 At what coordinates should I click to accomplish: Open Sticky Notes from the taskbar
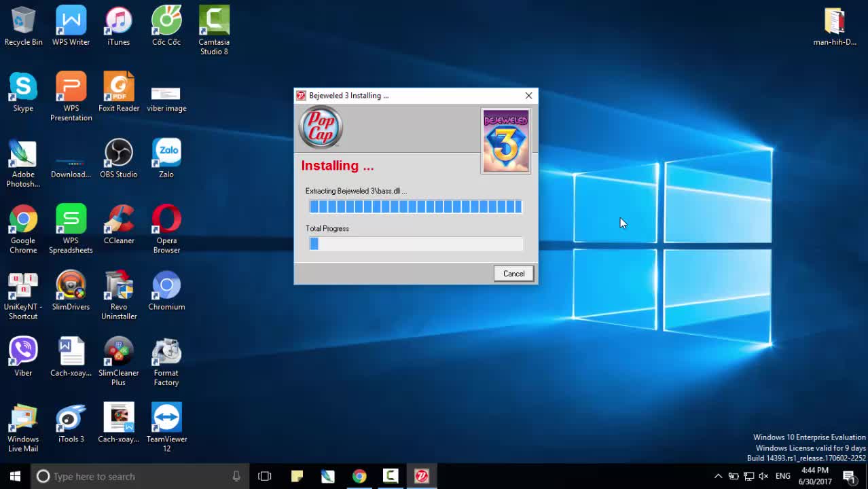[x=297, y=476]
